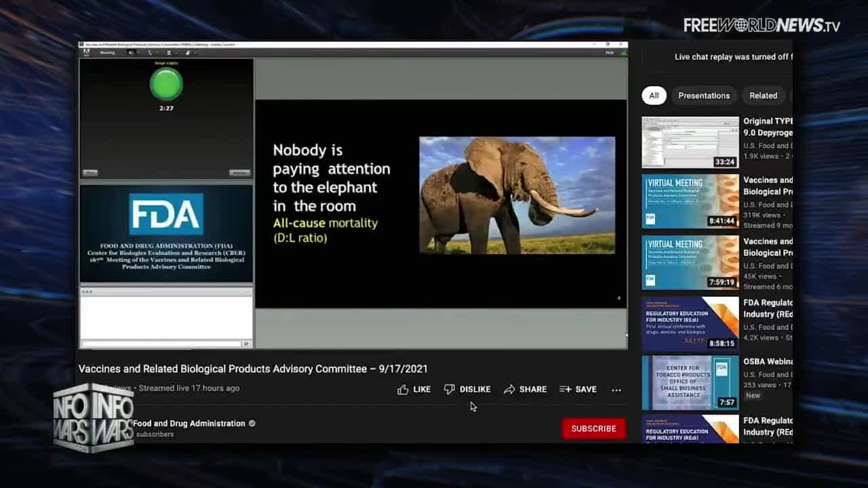This screenshot has height=488, width=868.
Task: Click the Save to playlist icon
Action: click(565, 389)
